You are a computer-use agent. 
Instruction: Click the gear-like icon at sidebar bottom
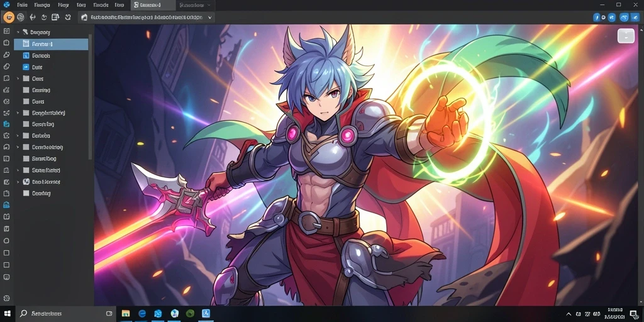pyautogui.click(x=6, y=298)
